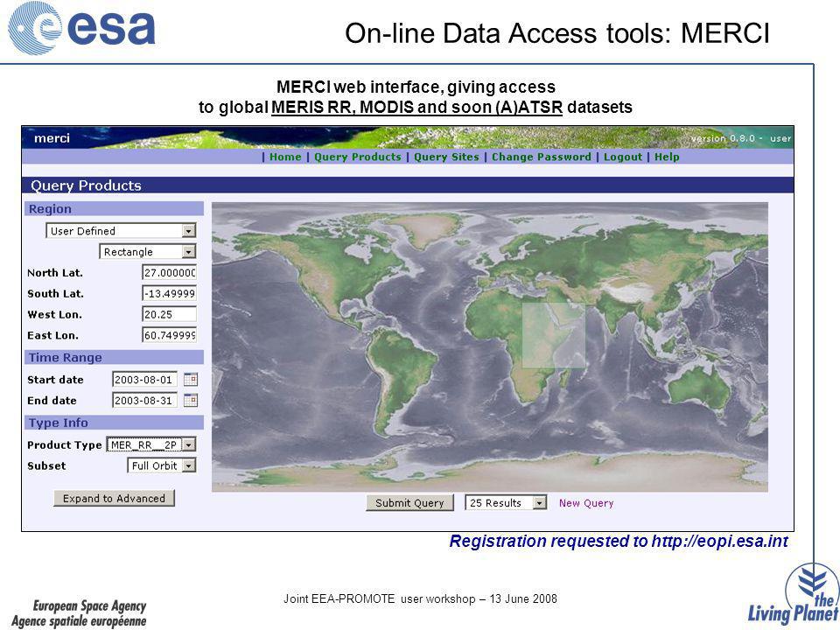840x630 pixels.
Task: Focus the East Lon. input field
Action: tap(169, 335)
